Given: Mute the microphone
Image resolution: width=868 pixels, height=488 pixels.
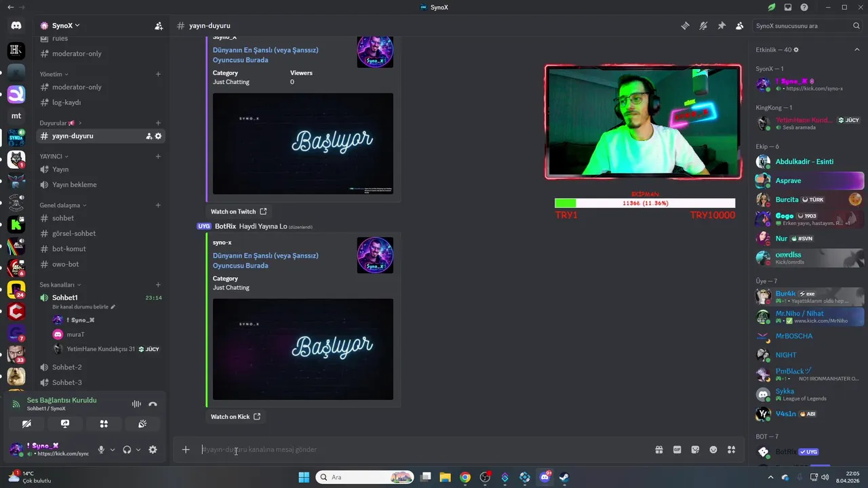Looking at the screenshot, I should click(101, 449).
